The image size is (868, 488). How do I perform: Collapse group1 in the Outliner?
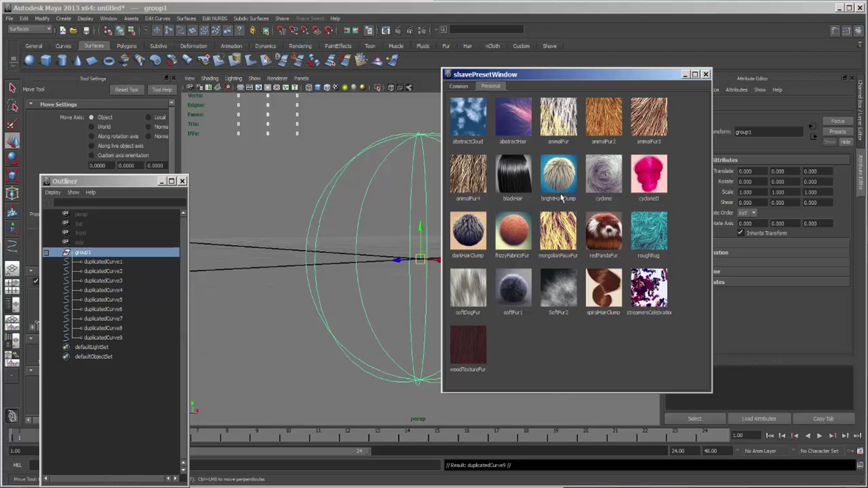click(x=46, y=252)
